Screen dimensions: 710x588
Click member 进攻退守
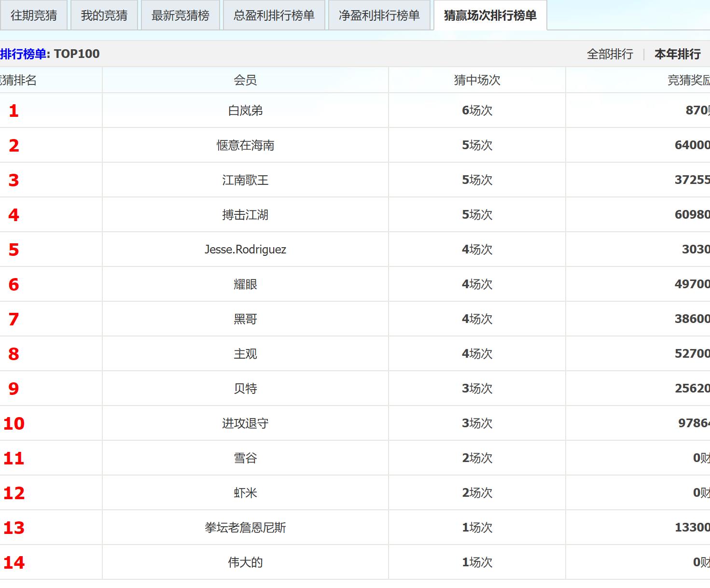click(x=245, y=423)
